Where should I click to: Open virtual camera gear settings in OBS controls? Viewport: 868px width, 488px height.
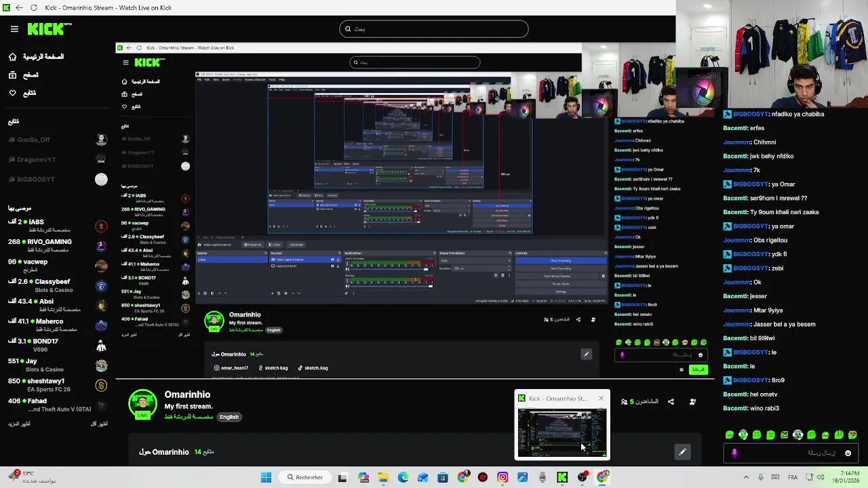[603, 276]
